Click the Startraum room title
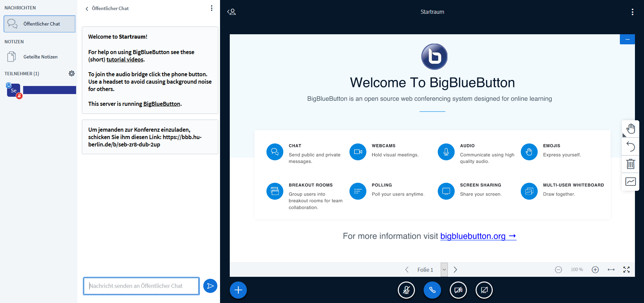Screen dimensions: 644x303 [432, 12]
